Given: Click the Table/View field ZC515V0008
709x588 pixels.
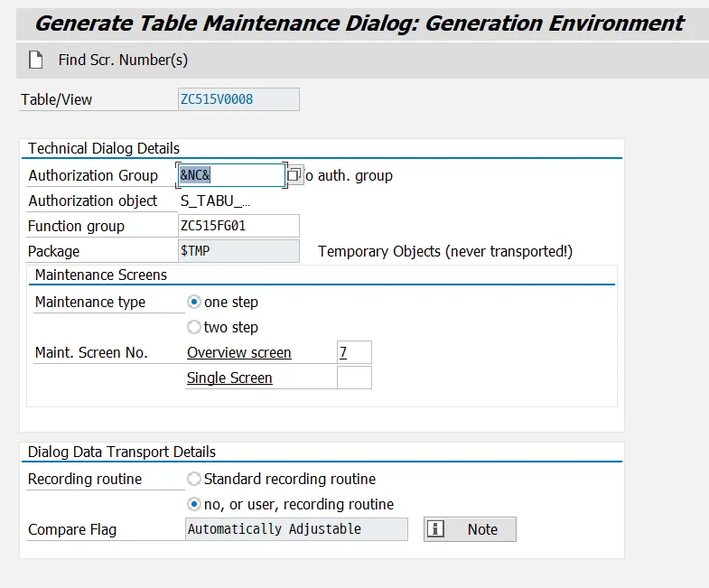Looking at the screenshot, I should 239,99.
